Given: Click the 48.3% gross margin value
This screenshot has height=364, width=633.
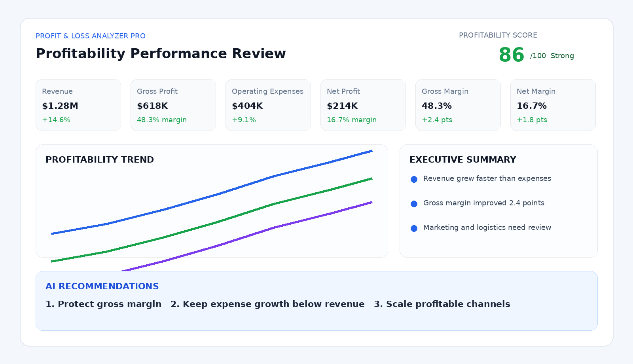Looking at the screenshot, I should tap(437, 106).
